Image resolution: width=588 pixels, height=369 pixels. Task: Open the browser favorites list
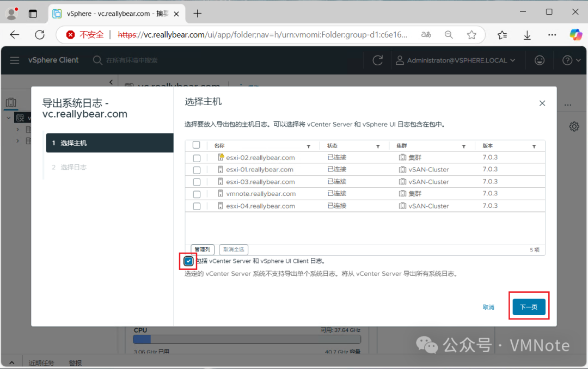(x=502, y=35)
